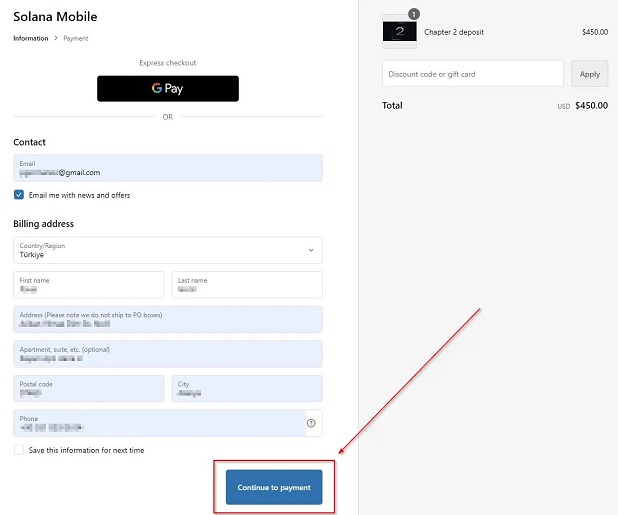The height and width of the screenshot is (515, 618).
Task: Click Apply for the discount code
Action: (x=589, y=74)
